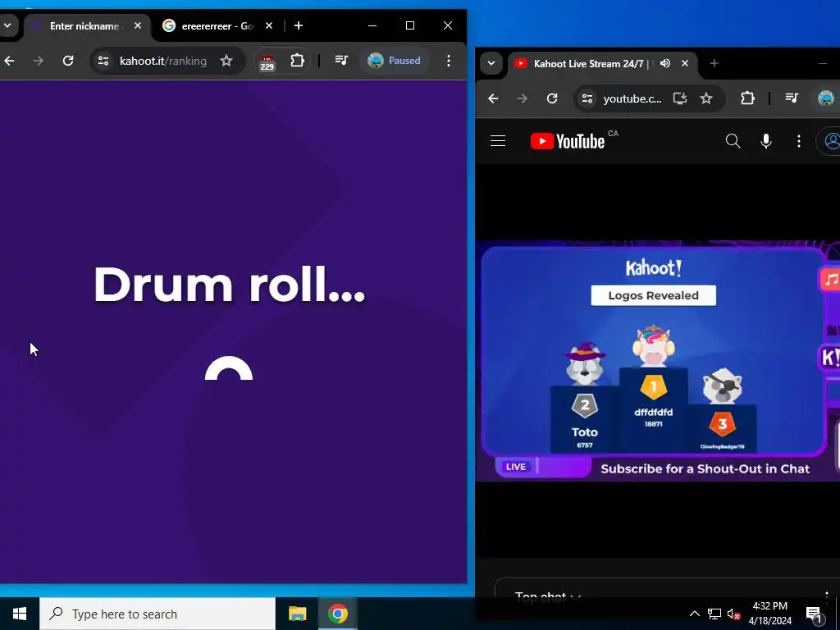Open YouTube settings three-dot menu
Screen dimensions: 840x630
(x=799, y=141)
